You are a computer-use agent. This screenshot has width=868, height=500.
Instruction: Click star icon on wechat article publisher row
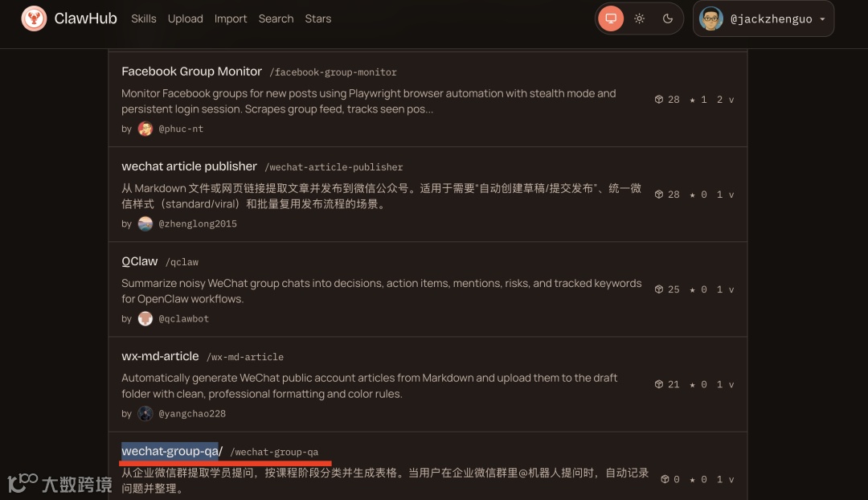[692, 195]
